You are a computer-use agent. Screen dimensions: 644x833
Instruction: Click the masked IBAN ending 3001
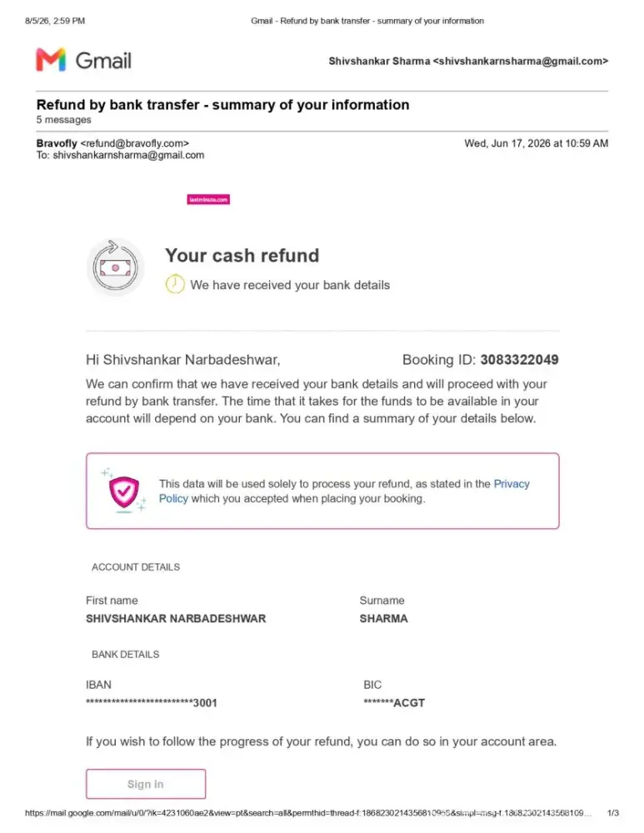point(152,703)
